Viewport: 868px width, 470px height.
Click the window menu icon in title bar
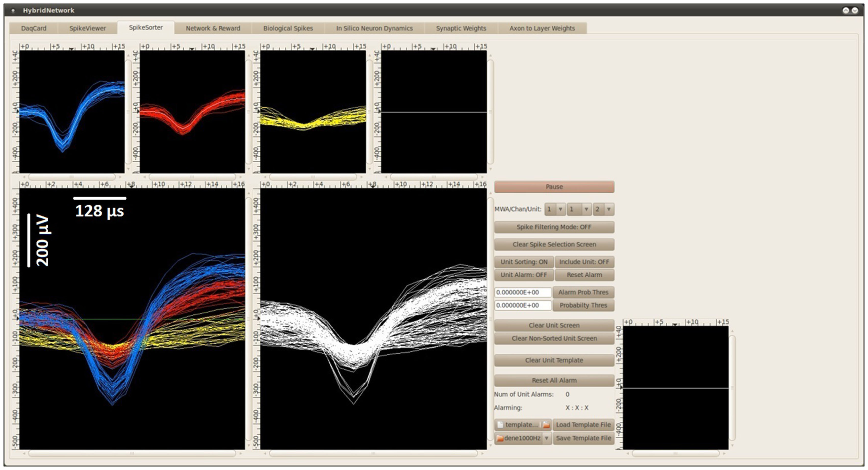tap(13, 11)
